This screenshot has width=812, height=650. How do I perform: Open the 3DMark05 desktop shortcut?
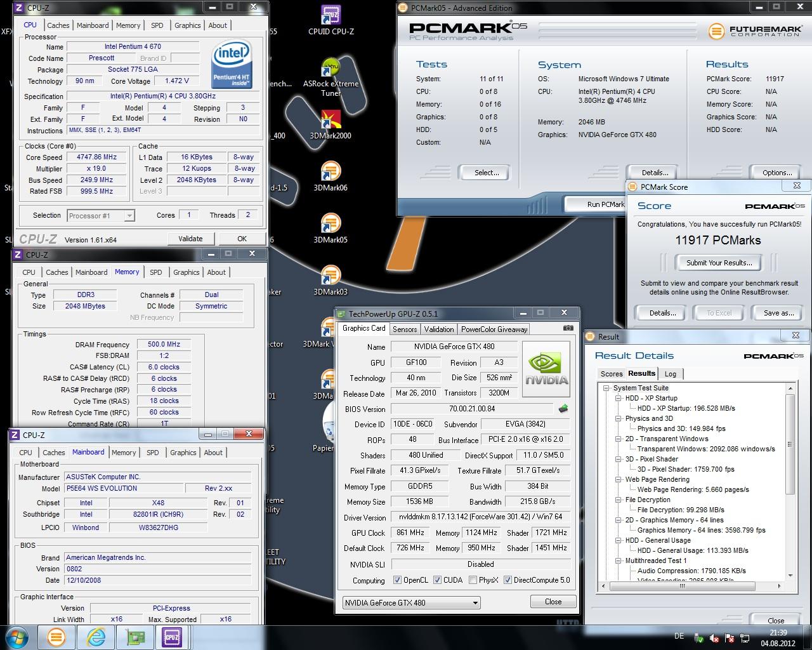click(x=331, y=228)
